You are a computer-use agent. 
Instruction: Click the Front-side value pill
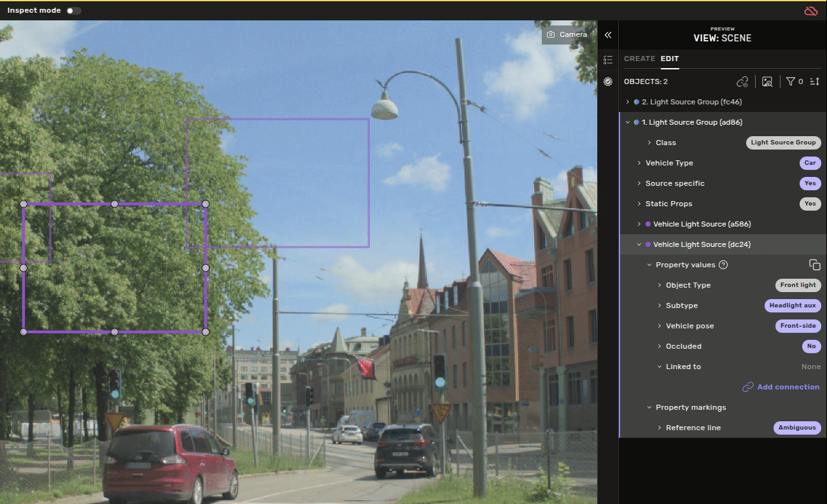coord(798,326)
